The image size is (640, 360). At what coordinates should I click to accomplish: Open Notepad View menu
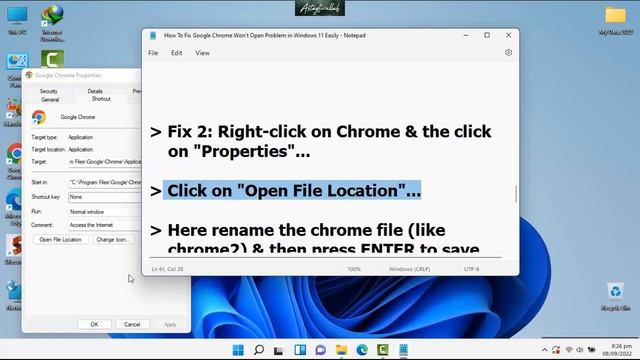(x=202, y=53)
